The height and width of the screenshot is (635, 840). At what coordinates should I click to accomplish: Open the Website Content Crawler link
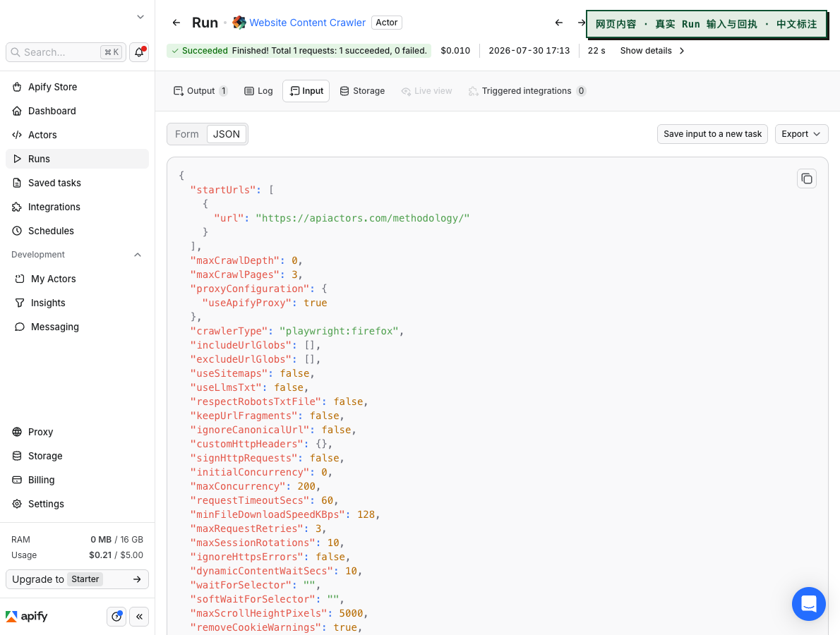[308, 23]
